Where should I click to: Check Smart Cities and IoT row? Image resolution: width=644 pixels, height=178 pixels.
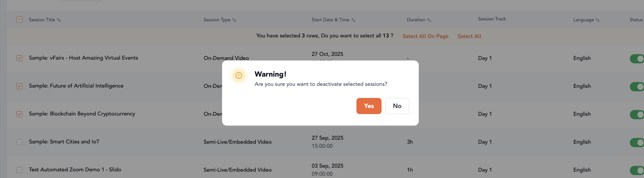coord(19,142)
